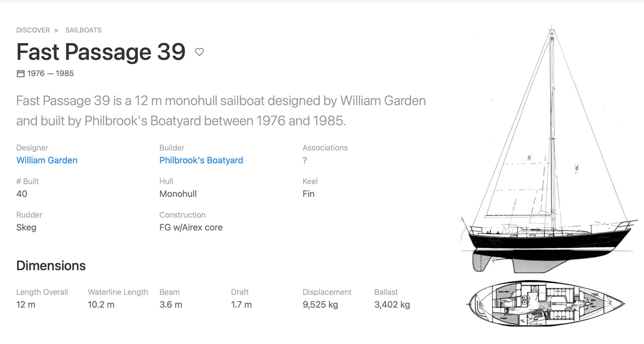Go to the DISCOVER breadcrumb
644x344 pixels.
(33, 30)
